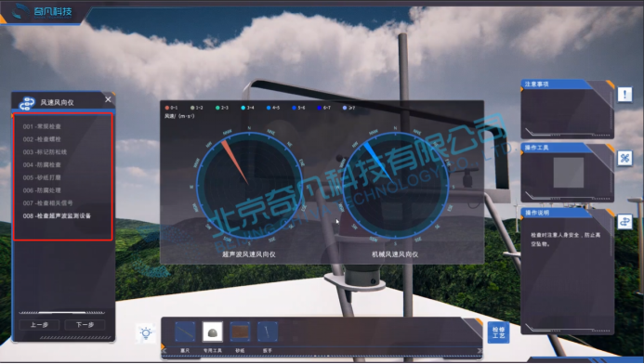Toggle the 注意事项 exclamation icon

tap(624, 95)
